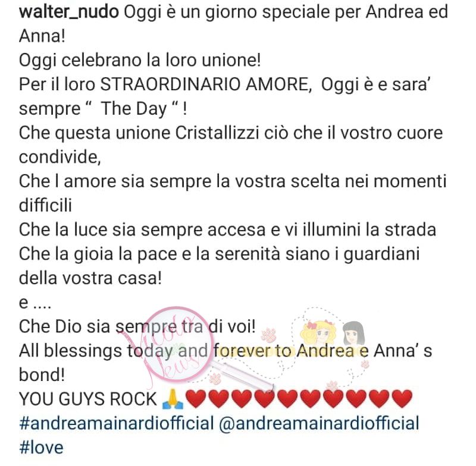Open the #andreamainardiofficial hashtag
Image resolution: width=476 pixels, height=466 pixels.
[x=117, y=423]
